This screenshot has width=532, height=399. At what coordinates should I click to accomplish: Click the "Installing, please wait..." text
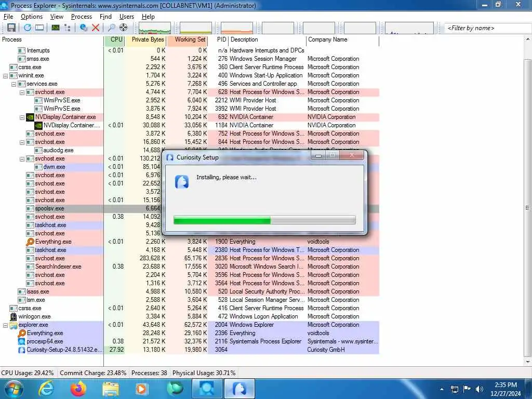227,177
